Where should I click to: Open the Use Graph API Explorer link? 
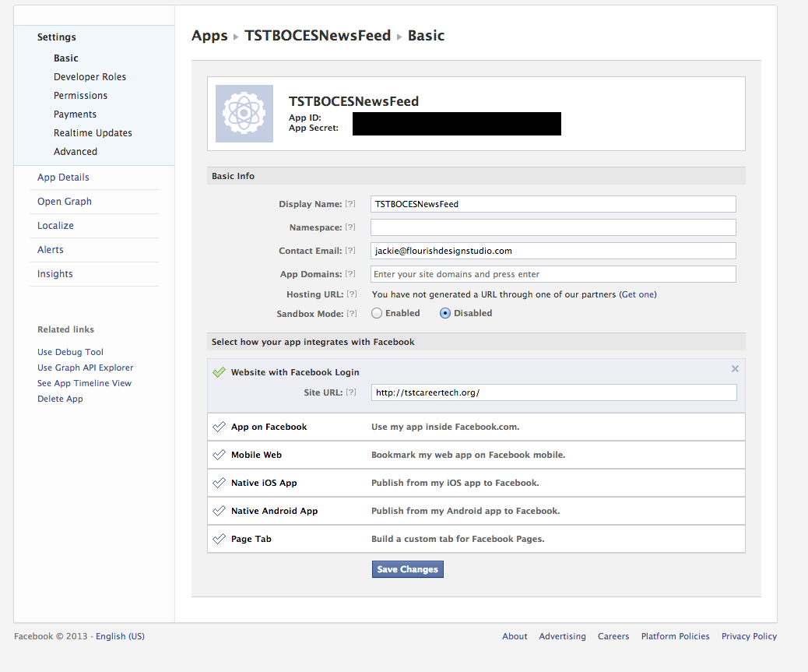point(85,368)
